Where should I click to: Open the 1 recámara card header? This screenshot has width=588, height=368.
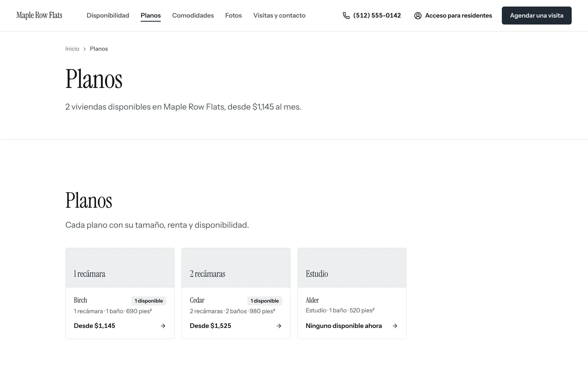coord(120,268)
